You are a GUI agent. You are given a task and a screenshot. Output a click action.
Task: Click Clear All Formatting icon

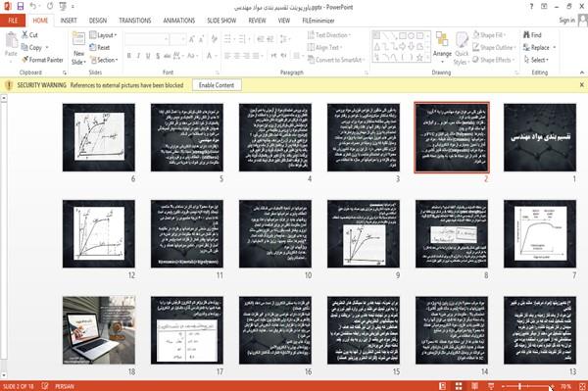click(x=214, y=39)
